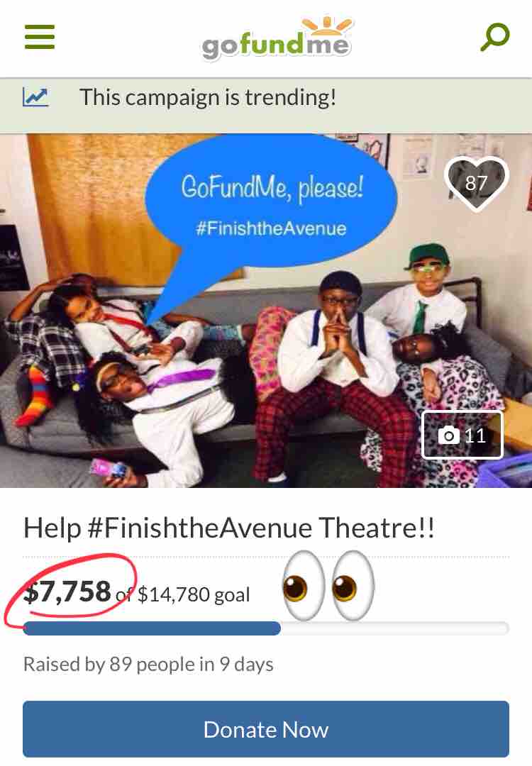
Task: Click the eyes emoji sticker
Action: 328,585
